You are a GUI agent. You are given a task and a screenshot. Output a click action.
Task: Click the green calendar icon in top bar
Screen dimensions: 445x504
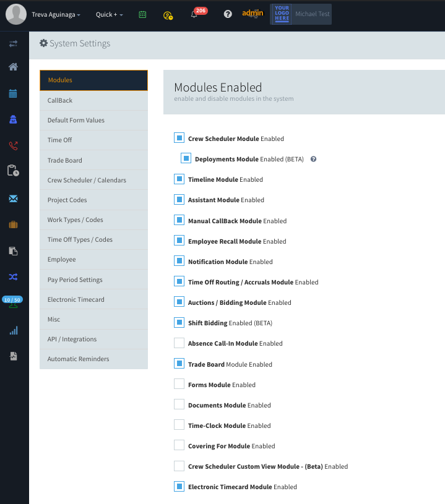[x=142, y=14]
